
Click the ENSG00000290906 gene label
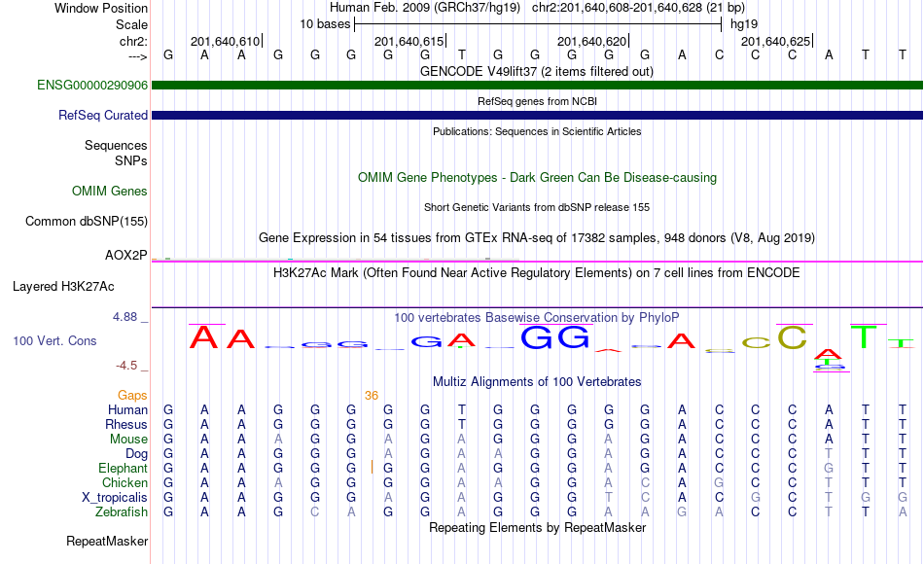pyautogui.click(x=92, y=85)
